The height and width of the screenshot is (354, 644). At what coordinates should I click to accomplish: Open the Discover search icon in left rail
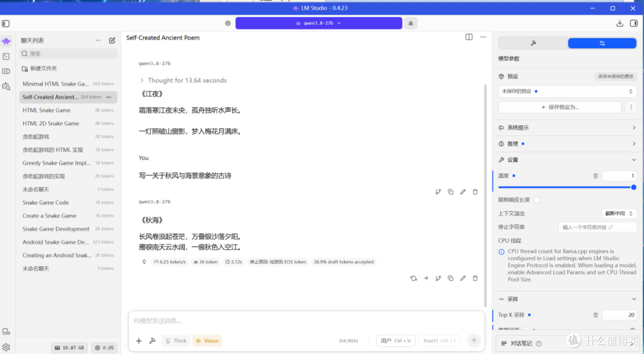6,86
